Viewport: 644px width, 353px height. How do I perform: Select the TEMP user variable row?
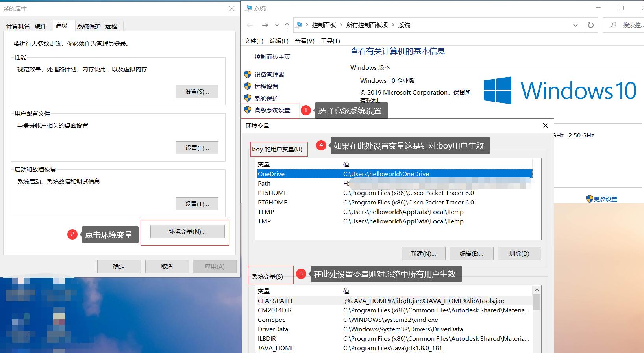pos(394,212)
